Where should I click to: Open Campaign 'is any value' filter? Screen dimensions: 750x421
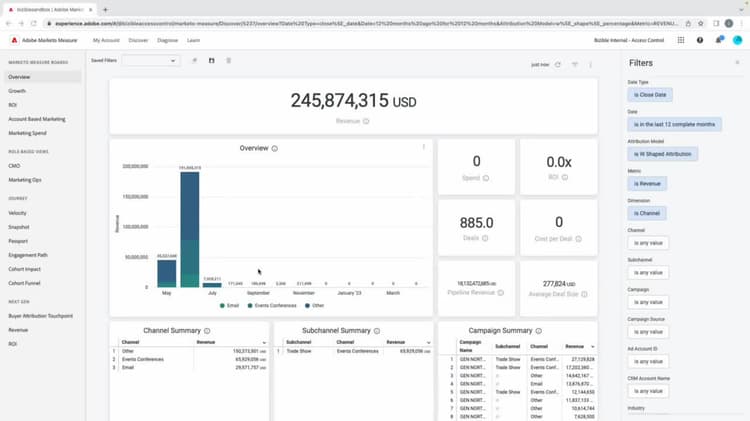648,302
